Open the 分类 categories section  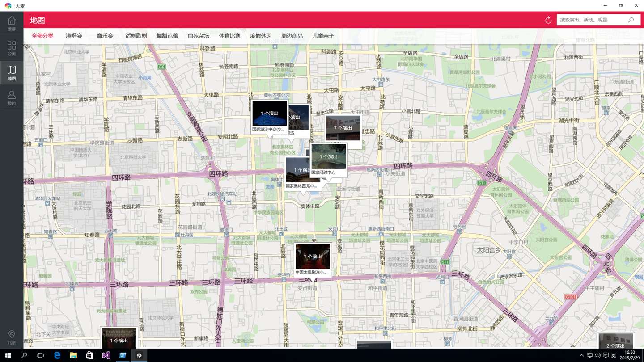[x=12, y=48]
